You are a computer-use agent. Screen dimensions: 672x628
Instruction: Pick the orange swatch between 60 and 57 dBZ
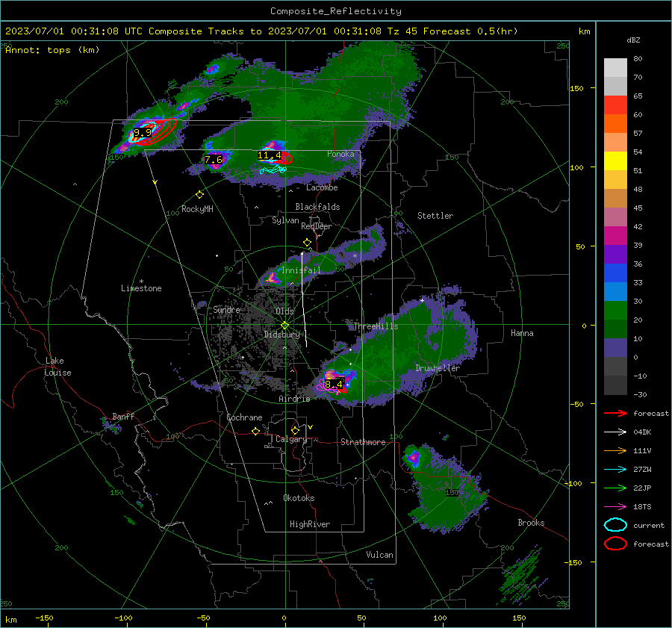click(x=615, y=124)
